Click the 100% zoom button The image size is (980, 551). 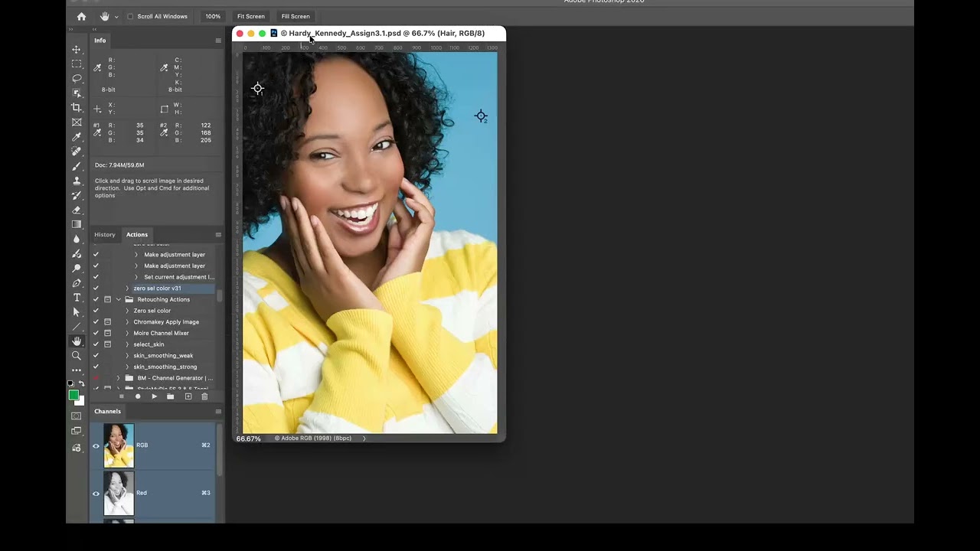(x=213, y=16)
